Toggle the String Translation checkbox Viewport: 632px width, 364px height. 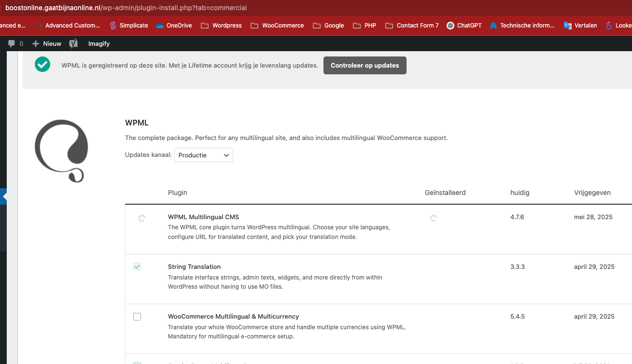(x=137, y=266)
